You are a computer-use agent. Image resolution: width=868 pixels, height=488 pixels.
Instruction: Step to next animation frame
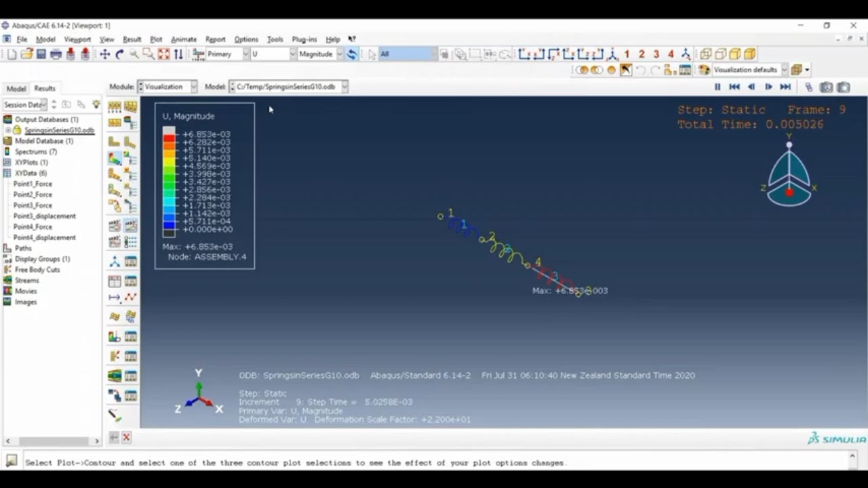pos(768,87)
